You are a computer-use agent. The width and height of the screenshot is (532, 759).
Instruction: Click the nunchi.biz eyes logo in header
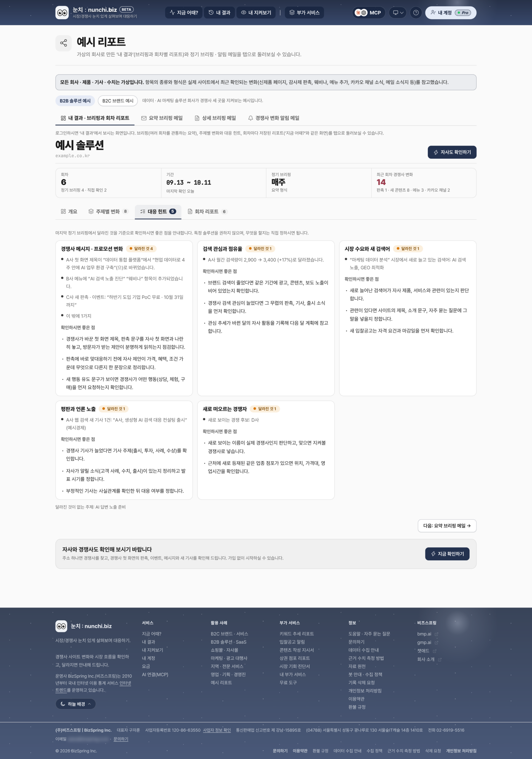pyautogui.click(x=62, y=12)
